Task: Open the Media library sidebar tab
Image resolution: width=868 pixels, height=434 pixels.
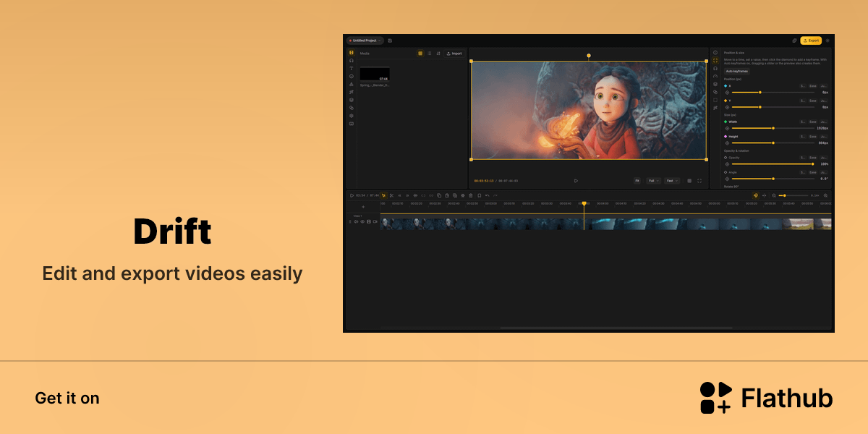Action: 352,53
